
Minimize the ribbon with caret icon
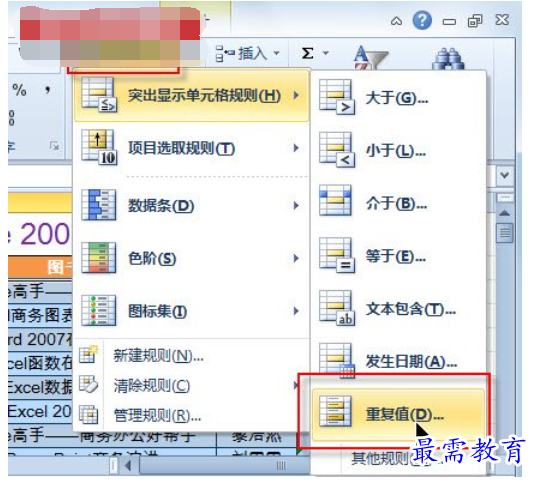[396, 21]
